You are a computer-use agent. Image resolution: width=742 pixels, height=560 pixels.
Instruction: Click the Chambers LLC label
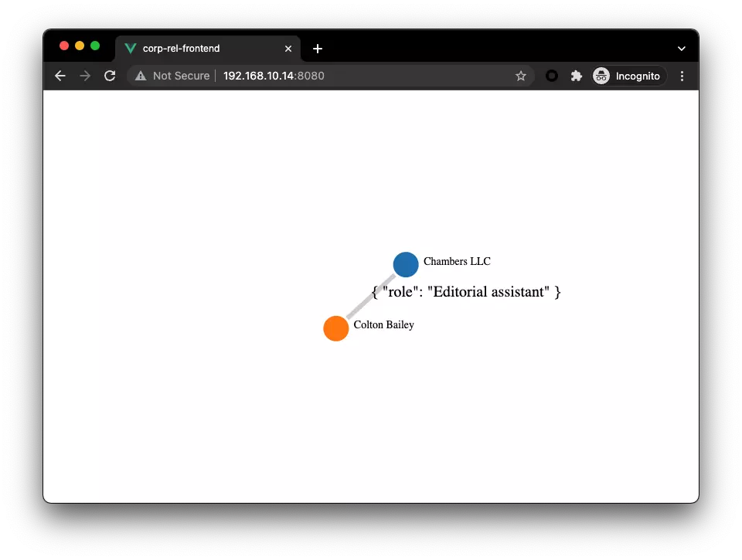pos(457,262)
